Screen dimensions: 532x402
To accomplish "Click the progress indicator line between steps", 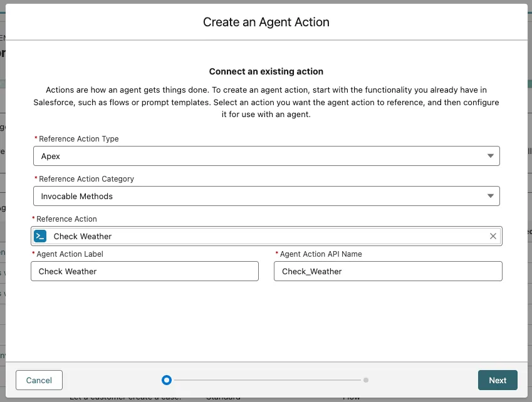I will tap(266, 380).
